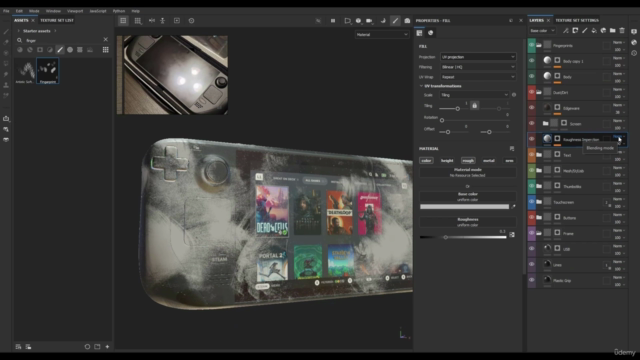
Task: Click the Base color swatch bar
Action: point(464,207)
